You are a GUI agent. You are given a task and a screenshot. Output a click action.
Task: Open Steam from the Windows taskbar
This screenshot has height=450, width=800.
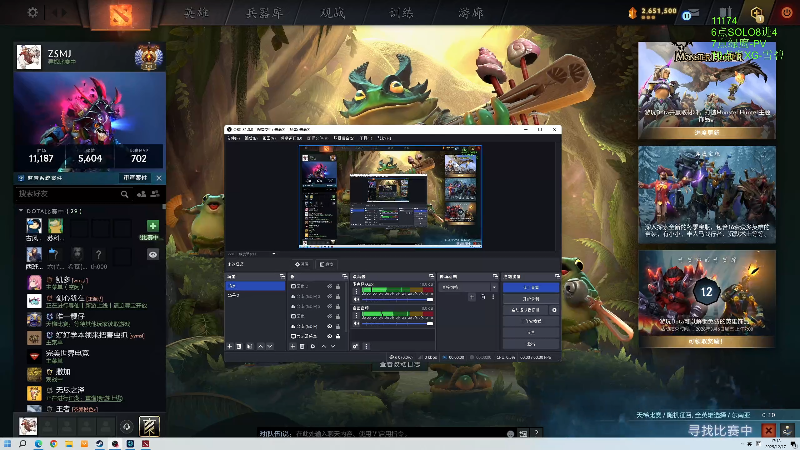click(x=99, y=444)
